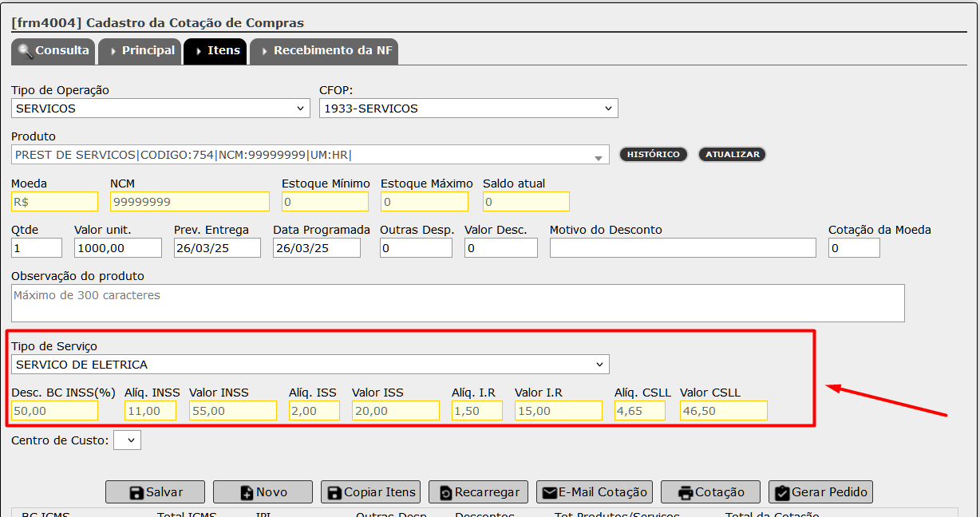Open the Tipo de Serviço dropdown
Viewport: 980px width, 517px height.
[310, 365]
